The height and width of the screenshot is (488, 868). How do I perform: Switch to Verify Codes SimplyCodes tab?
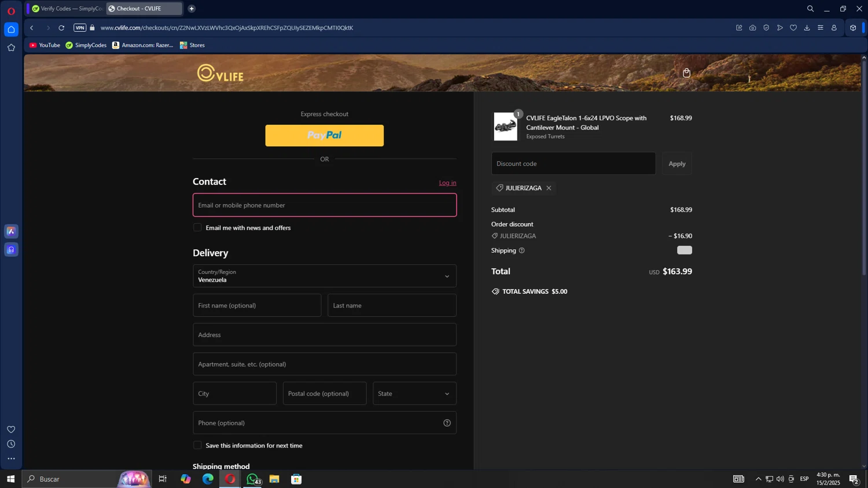point(66,9)
